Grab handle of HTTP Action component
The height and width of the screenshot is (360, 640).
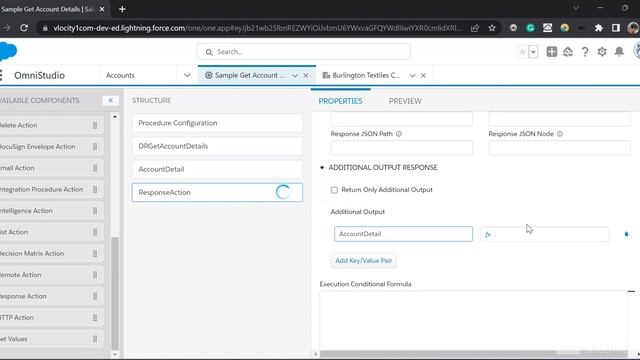point(95,318)
